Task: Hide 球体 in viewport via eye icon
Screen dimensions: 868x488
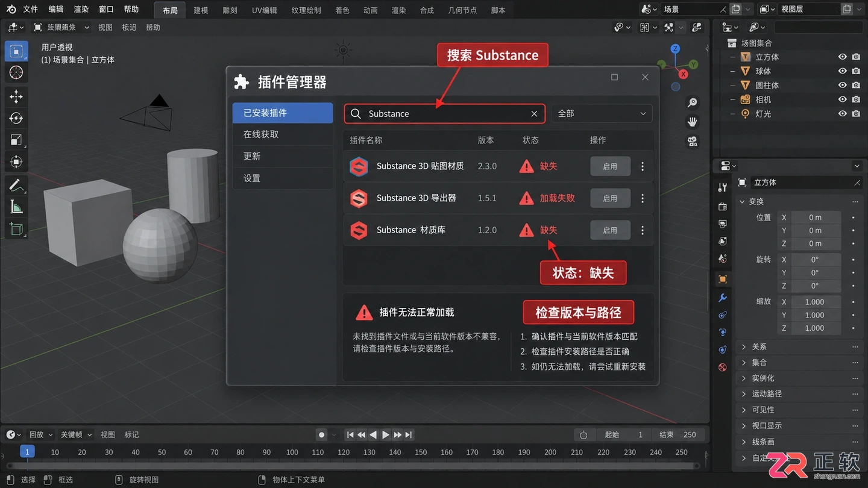Action: click(x=843, y=71)
